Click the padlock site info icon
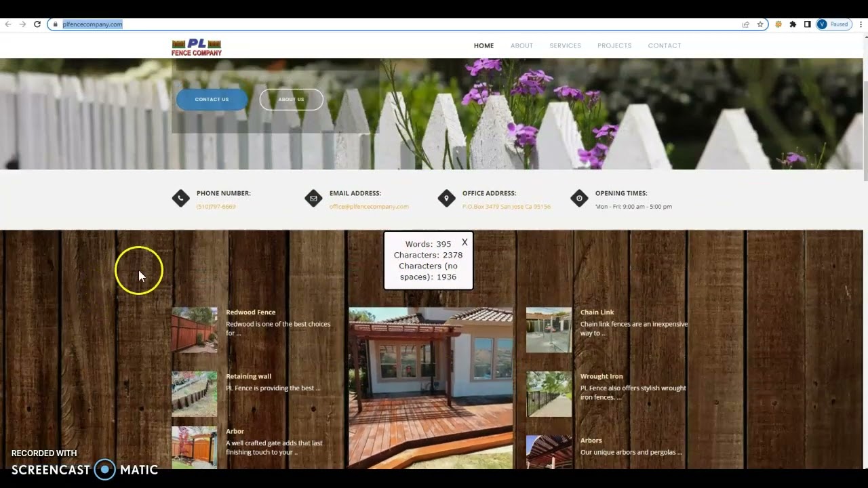This screenshot has width=868, height=488. tap(56, 24)
